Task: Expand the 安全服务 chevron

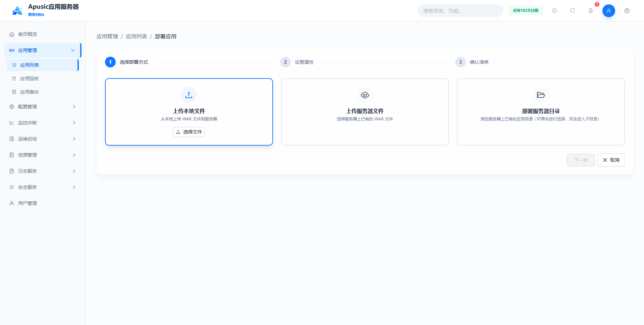Action: [74, 187]
